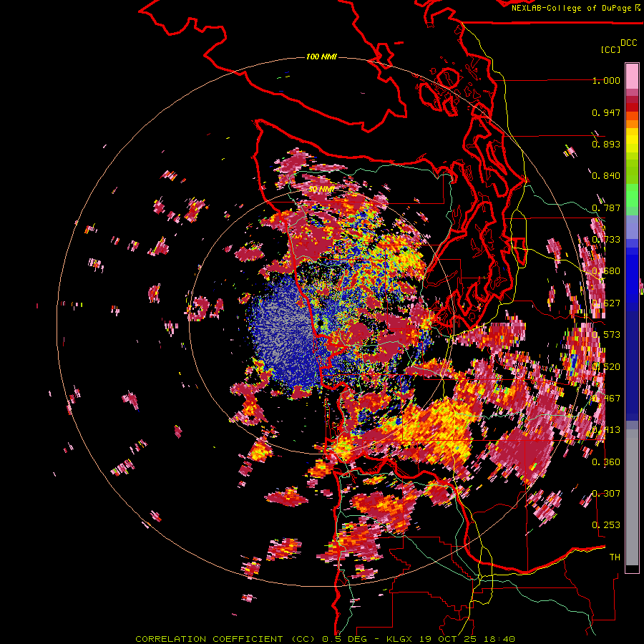Click the 1.000 legend value
Screen dimensions: 644x644
click(x=606, y=80)
